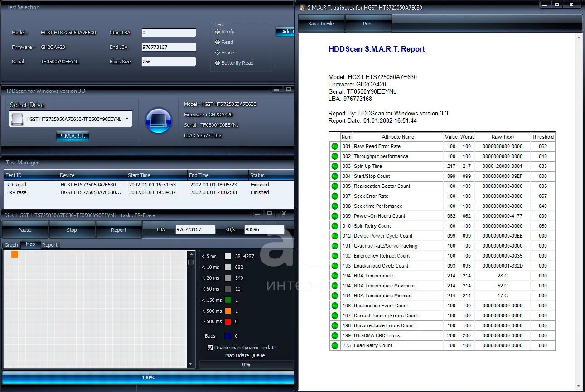Click the 100% progress bar

point(148,378)
